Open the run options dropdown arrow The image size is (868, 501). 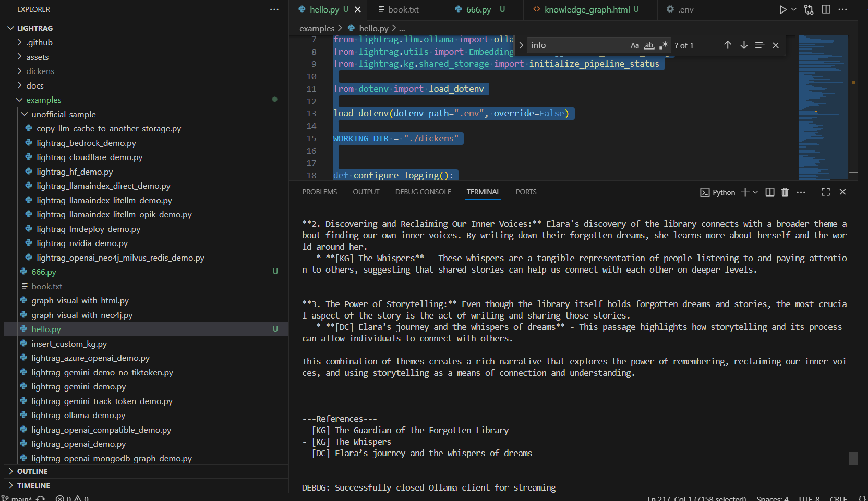794,9
